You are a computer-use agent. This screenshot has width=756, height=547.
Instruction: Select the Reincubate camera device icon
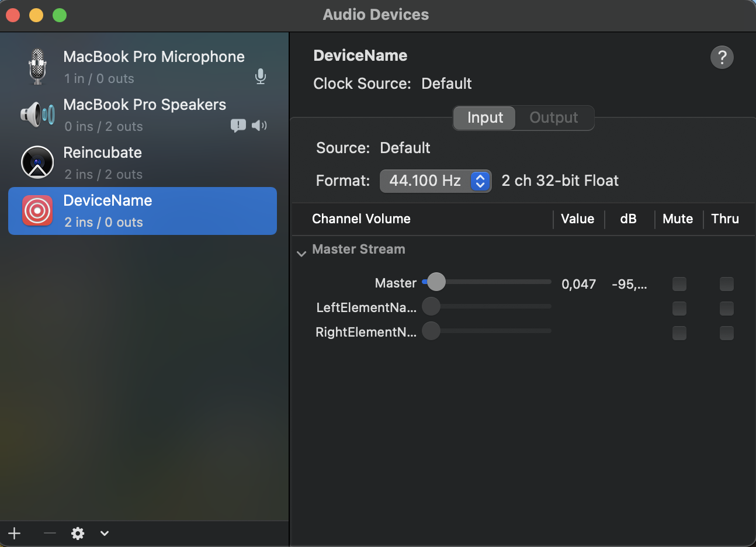tap(37, 162)
